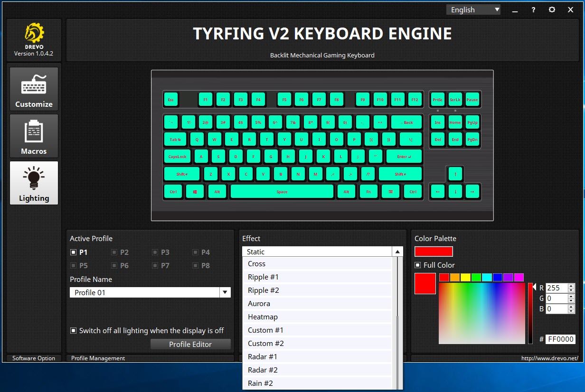This screenshot has height=392, width=585.
Task: Select the menu key left of right Ctrl
Action: point(391,192)
